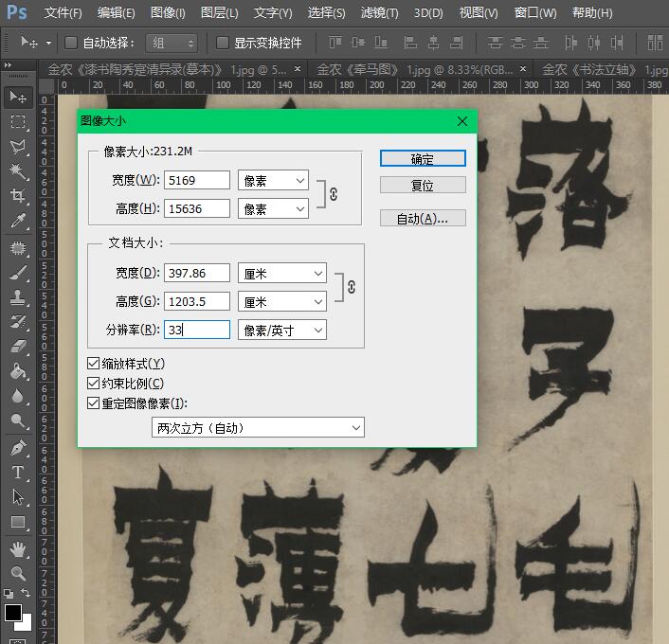
Task: Select the Magic Wand tool
Action: coord(18,171)
